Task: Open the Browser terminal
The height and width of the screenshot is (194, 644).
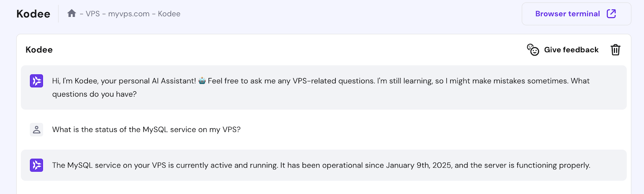Action: (567, 14)
